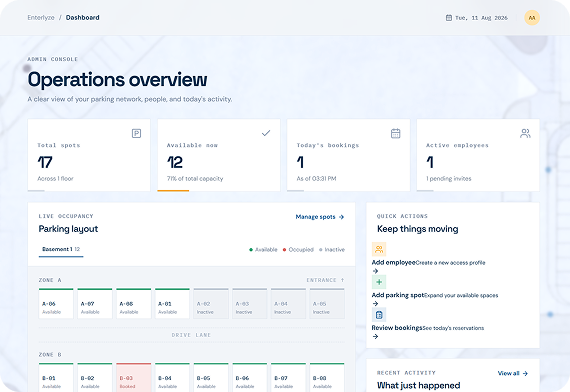Image resolution: width=570 pixels, height=392 pixels.
Task: Select parking spot B-08
Action: point(327,377)
